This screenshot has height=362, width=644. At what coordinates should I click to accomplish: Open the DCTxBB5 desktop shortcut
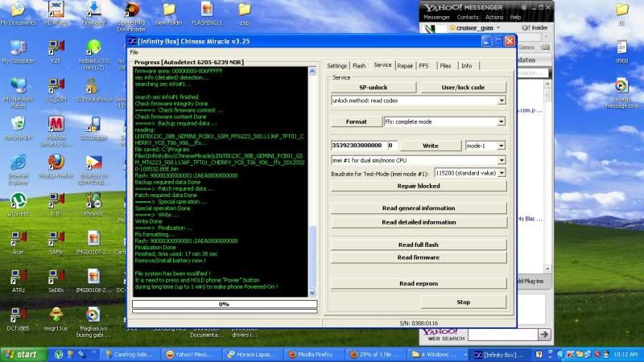pyautogui.click(x=18, y=319)
